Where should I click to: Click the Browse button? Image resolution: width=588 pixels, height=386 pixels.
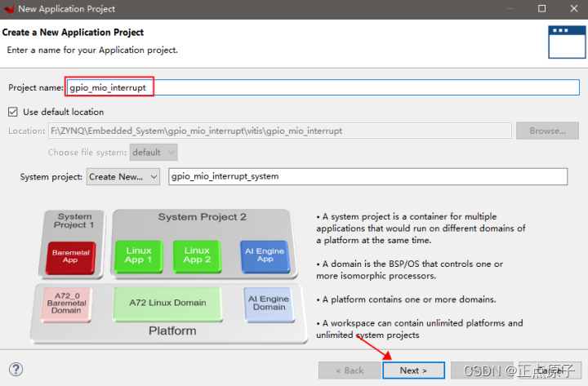click(x=547, y=131)
